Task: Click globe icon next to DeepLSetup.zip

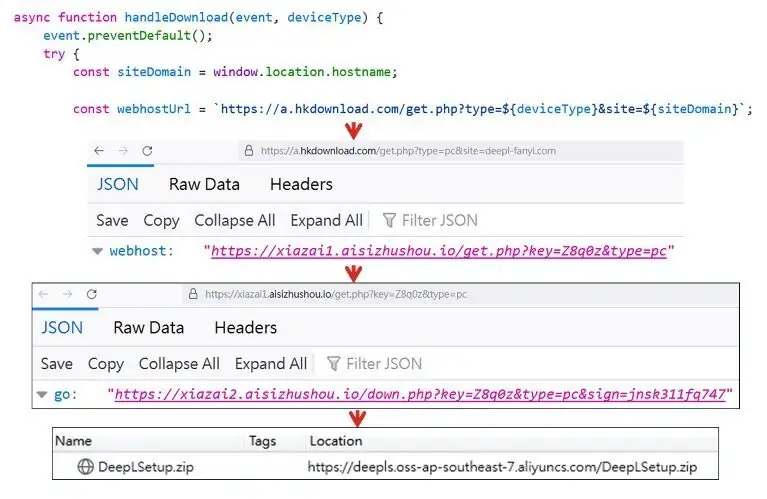Action: click(85, 467)
